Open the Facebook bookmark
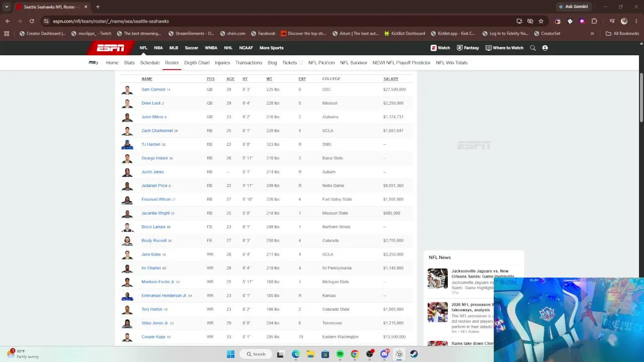Viewport: 644px width, 362px height. tap(263, 34)
